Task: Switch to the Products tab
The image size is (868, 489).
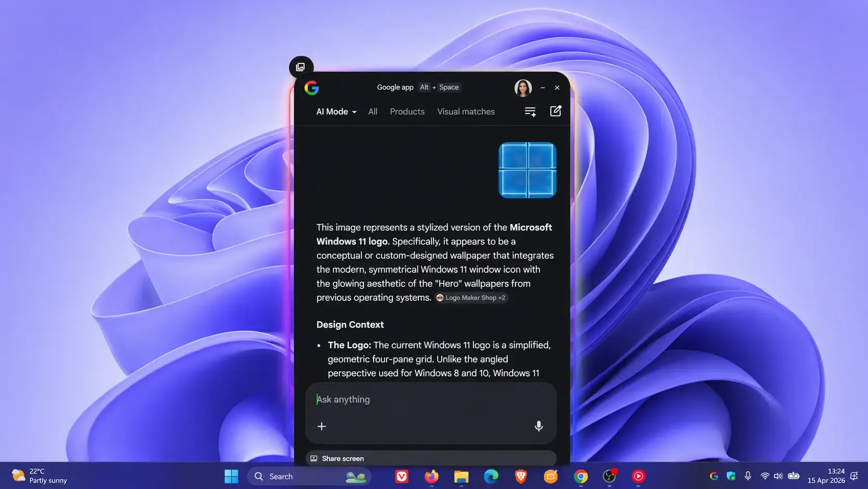Action: (x=406, y=112)
